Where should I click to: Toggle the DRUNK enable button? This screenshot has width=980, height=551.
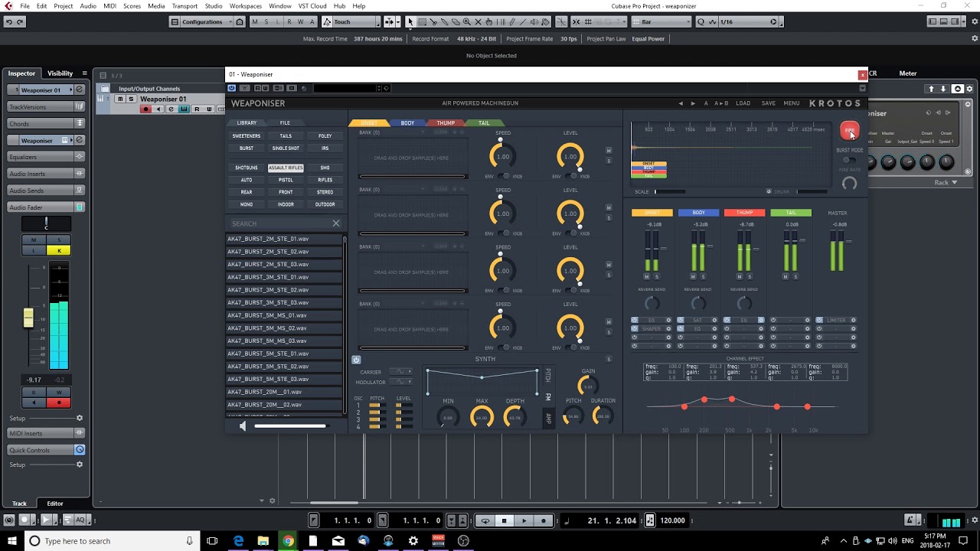[769, 192]
